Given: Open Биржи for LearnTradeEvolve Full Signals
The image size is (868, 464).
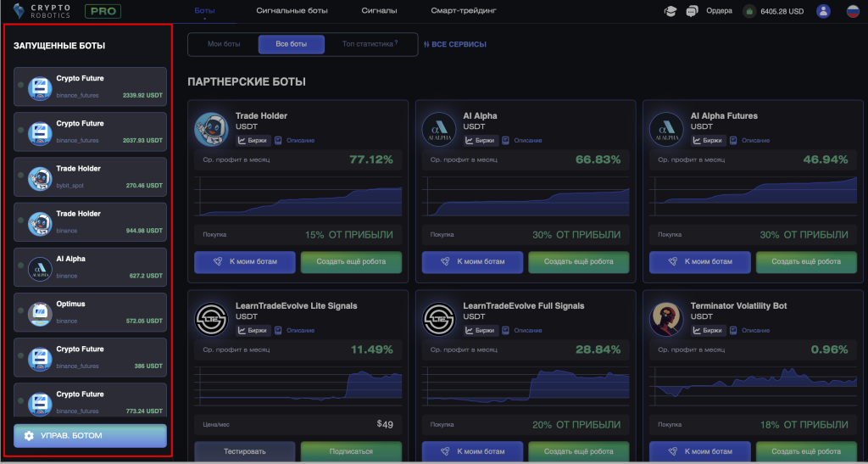Looking at the screenshot, I should tap(481, 331).
